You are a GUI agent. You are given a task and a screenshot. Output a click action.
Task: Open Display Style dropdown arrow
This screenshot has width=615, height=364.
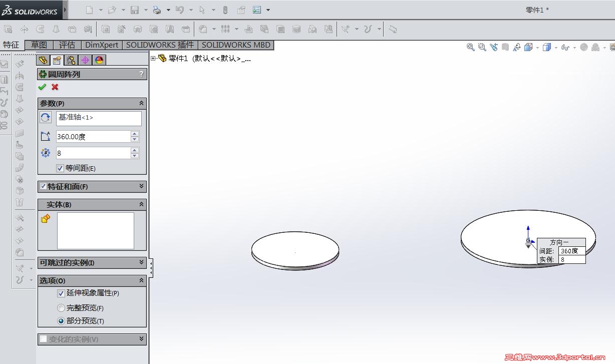[x=556, y=48]
